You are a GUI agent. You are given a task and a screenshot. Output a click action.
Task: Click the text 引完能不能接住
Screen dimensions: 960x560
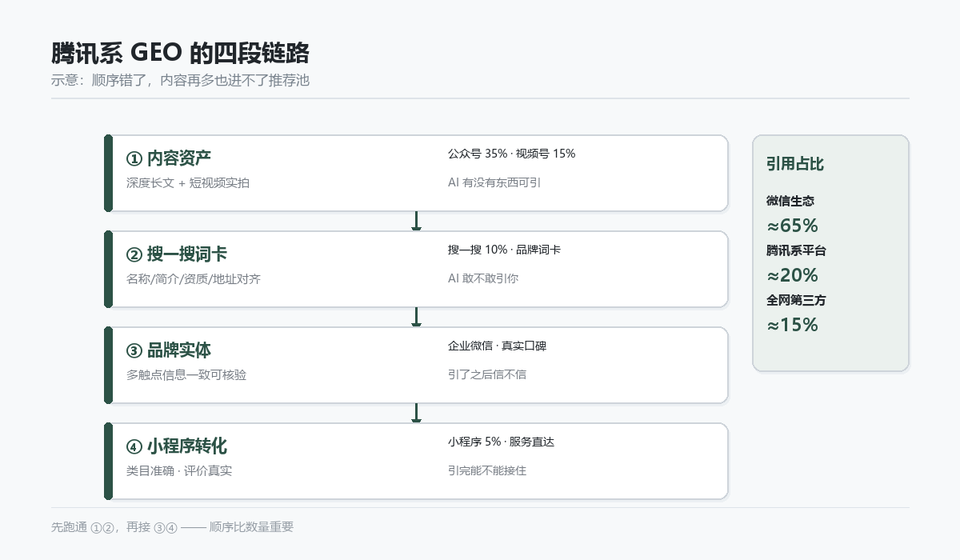click(487, 470)
